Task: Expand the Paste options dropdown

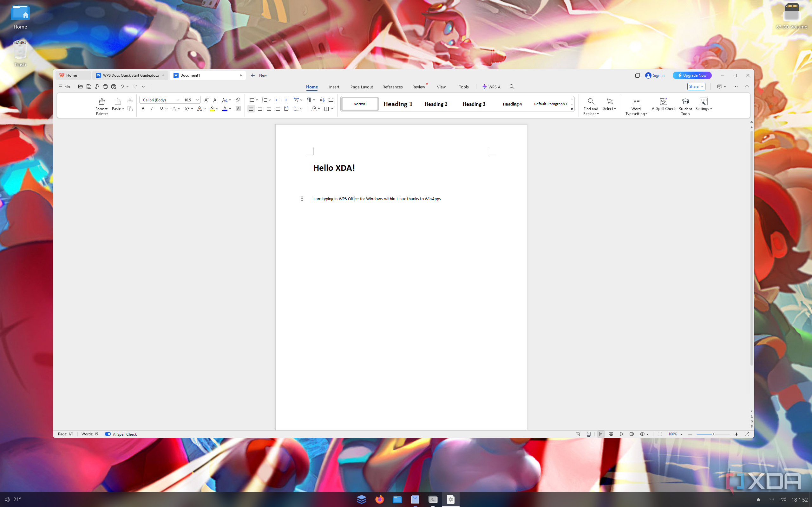Action: 122,109
